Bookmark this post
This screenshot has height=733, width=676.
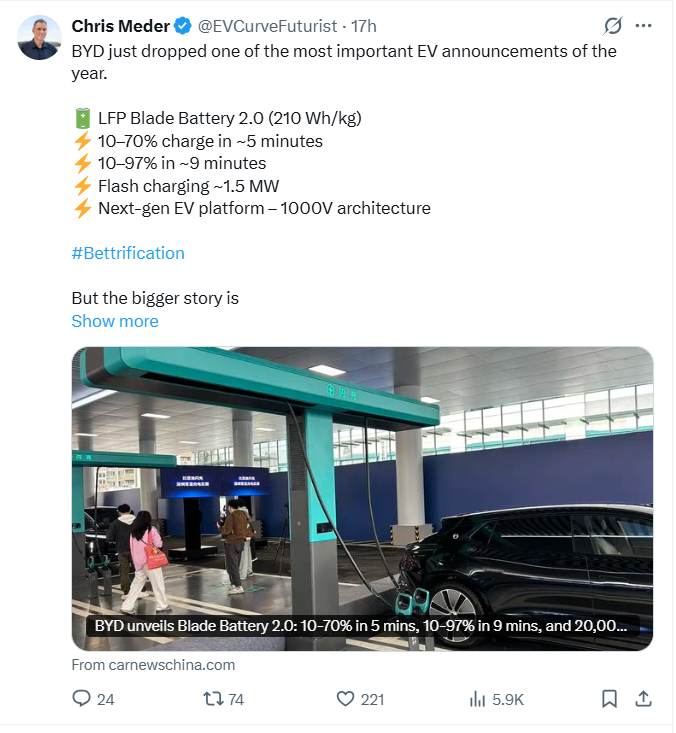(609, 699)
